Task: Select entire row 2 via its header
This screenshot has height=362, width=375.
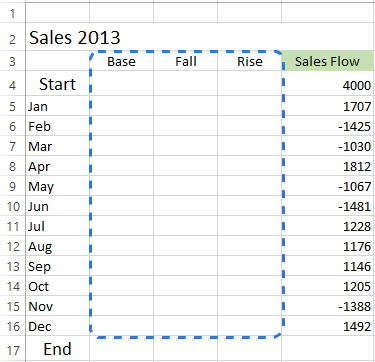Action: 12,37
